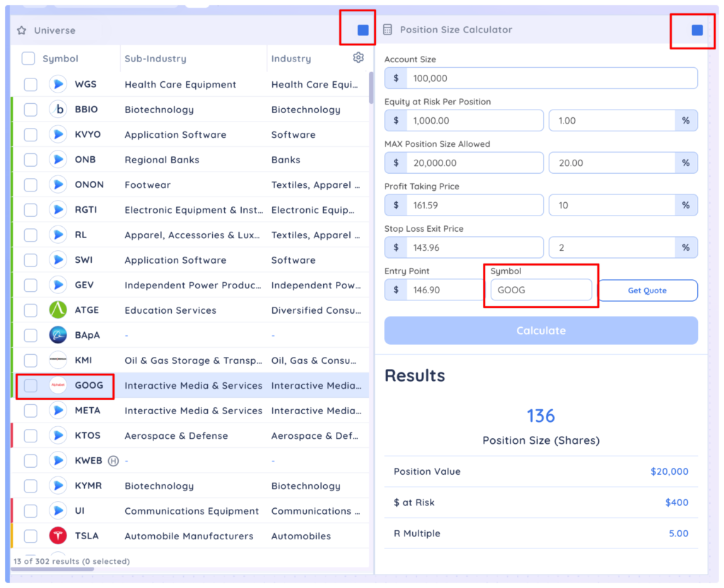The height and width of the screenshot is (588, 724).
Task: Click the Calculate button
Action: point(541,331)
